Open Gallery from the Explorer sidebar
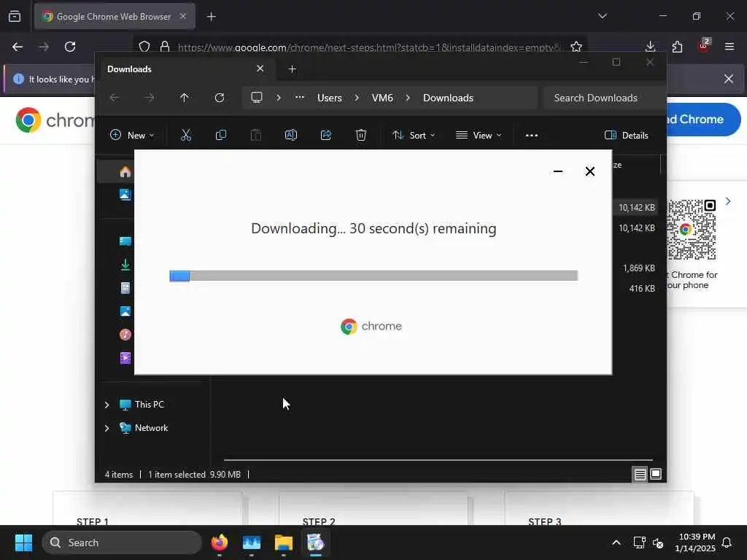Screen dimensions: 747x560 125,194
